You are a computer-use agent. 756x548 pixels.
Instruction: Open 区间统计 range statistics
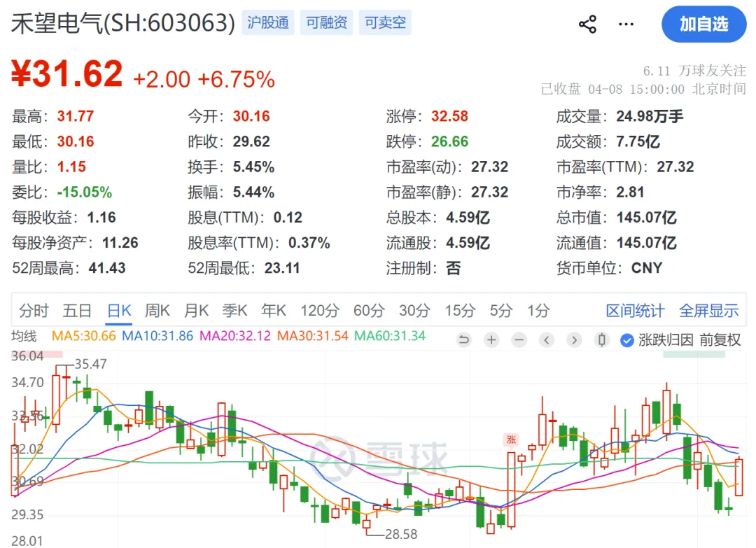[635, 311]
